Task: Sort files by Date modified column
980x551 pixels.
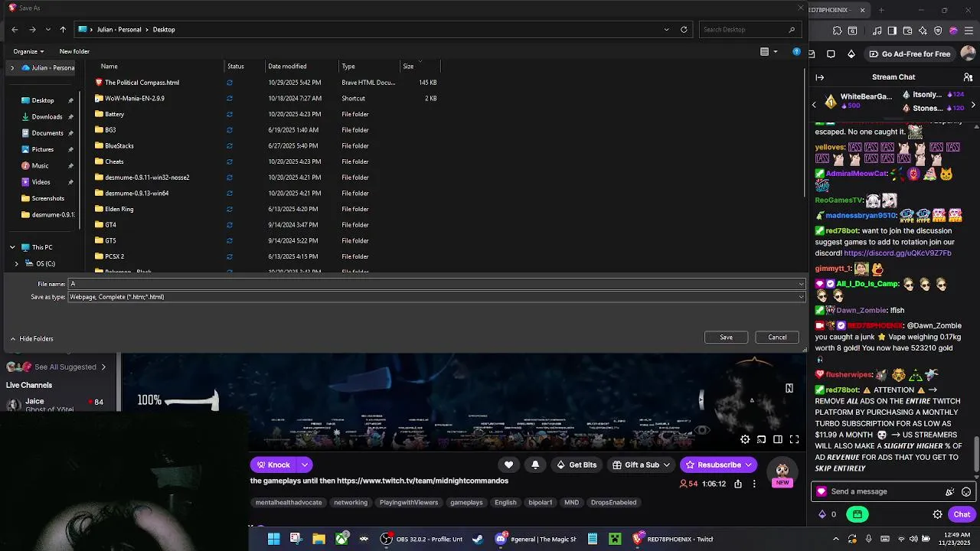Action: pos(287,67)
